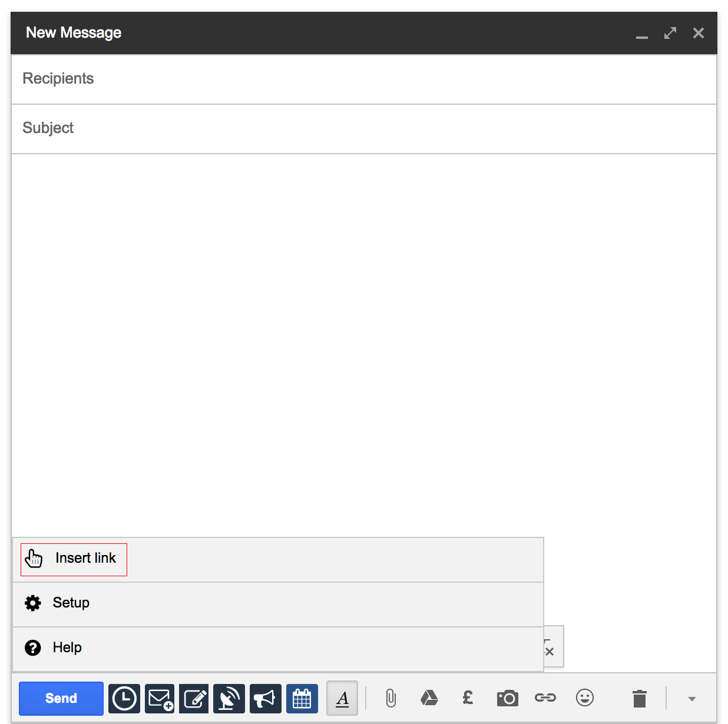Viewport: 728px width, 724px height.
Task: Click the blue Send button
Action: pyautogui.click(x=61, y=698)
